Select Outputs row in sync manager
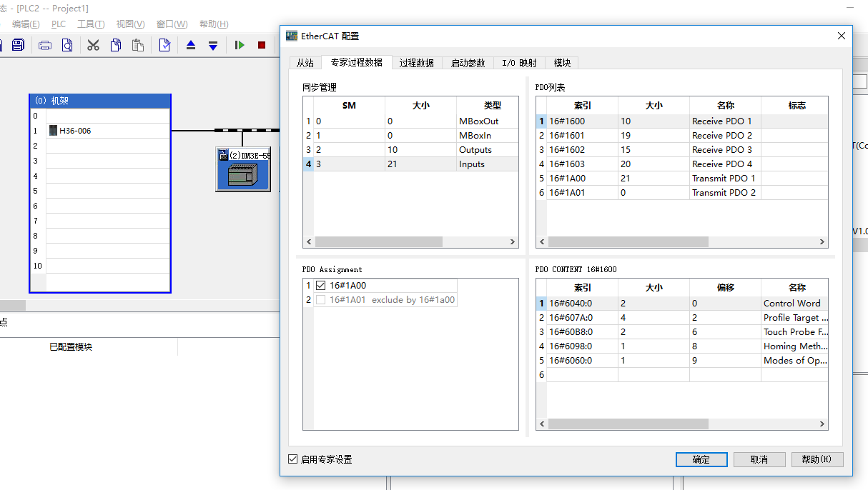The image size is (868, 490). coord(410,150)
